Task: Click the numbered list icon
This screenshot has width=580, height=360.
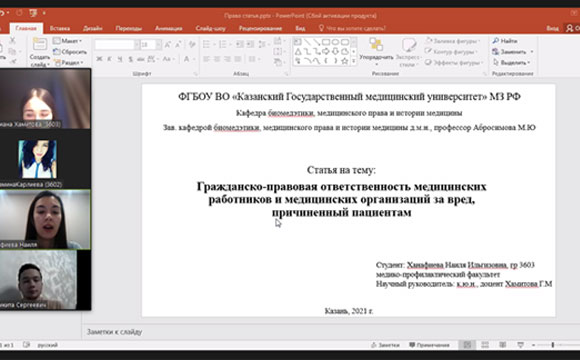Action: pos(223,44)
